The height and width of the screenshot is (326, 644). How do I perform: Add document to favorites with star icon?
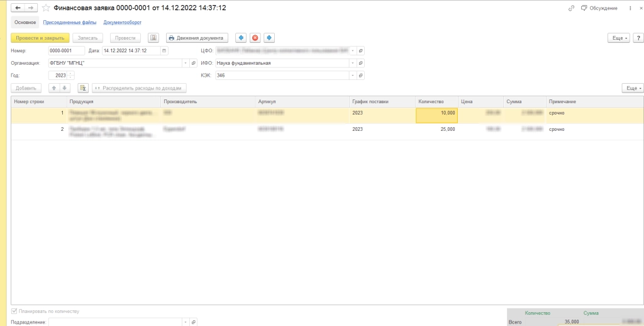[45, 8]
